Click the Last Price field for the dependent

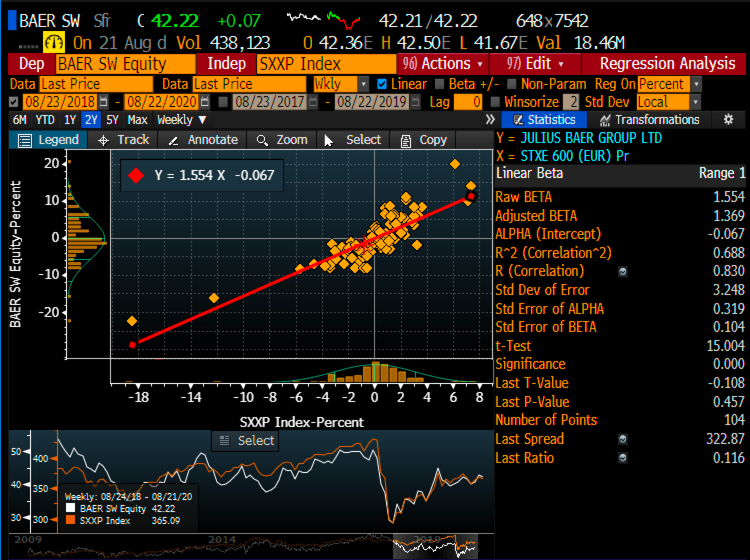96,84
